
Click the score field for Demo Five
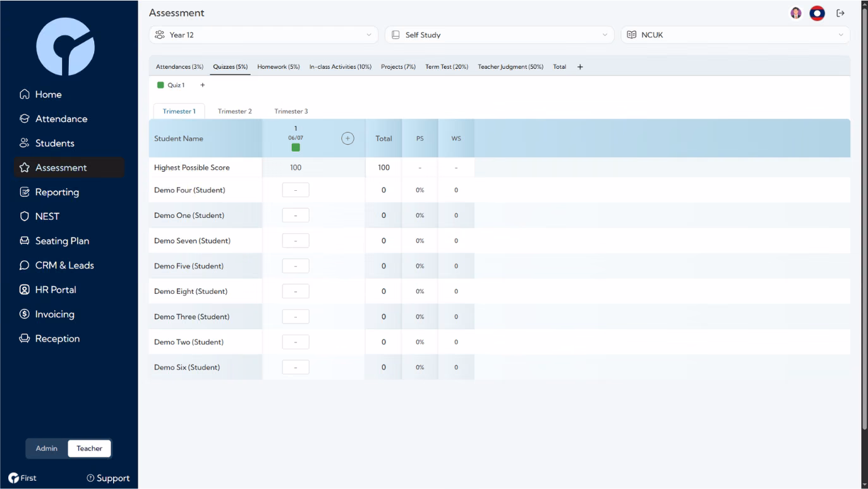tap(296, 266)
